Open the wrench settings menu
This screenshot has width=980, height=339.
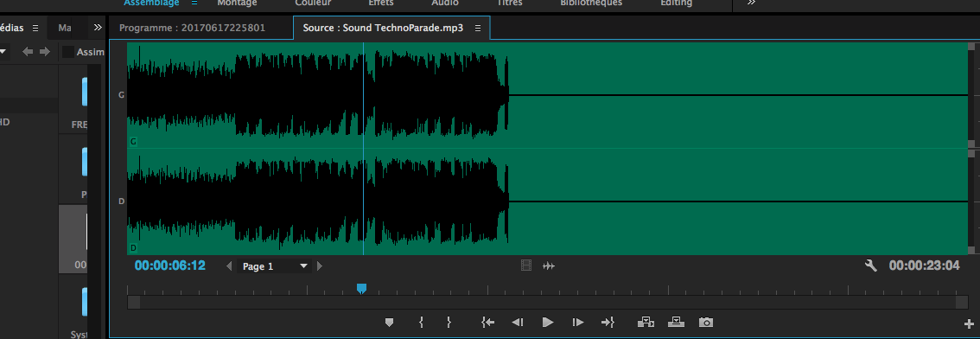[x=870, y=265]
